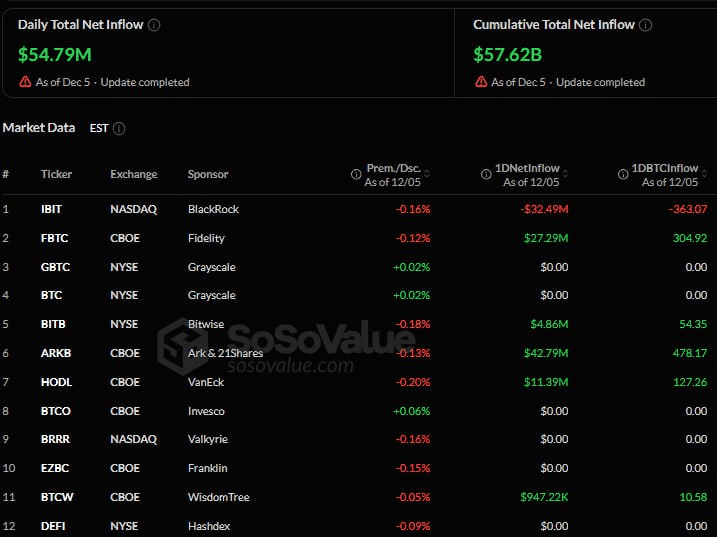This screenshot has height=537, width=717.
Task: Click HODL net inflow $11.39M
Action: [546, 382]
